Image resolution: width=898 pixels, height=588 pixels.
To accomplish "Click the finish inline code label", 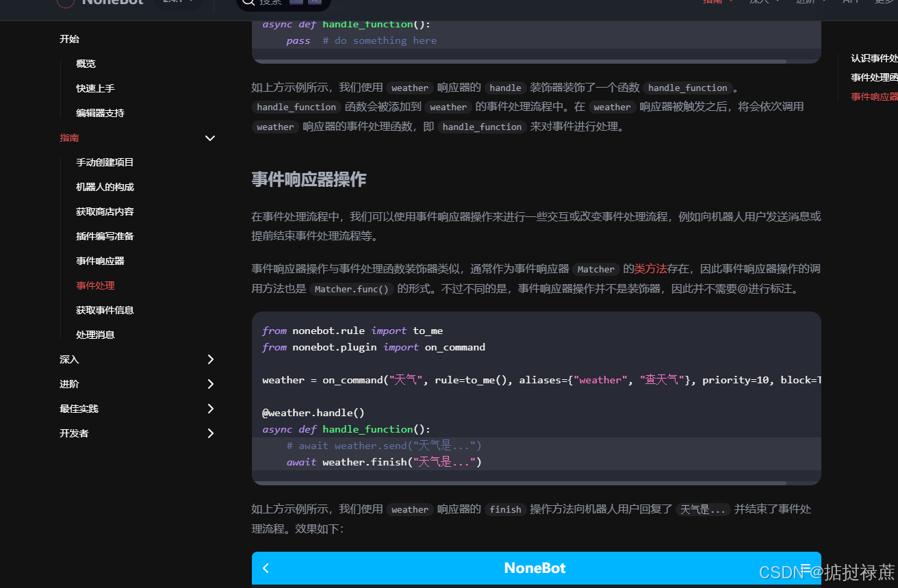I will tap(506, 509).
